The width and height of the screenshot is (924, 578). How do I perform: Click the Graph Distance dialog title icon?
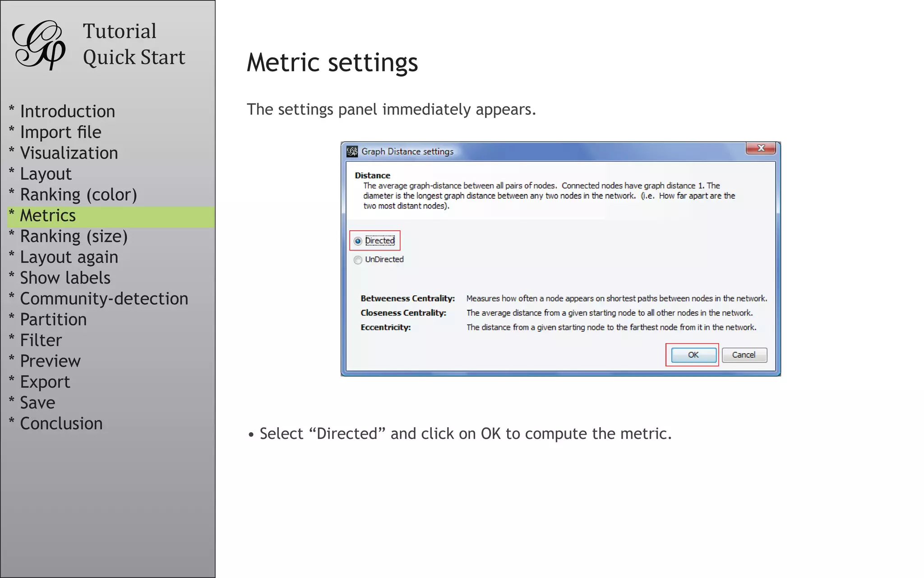(x=352, y=152)
